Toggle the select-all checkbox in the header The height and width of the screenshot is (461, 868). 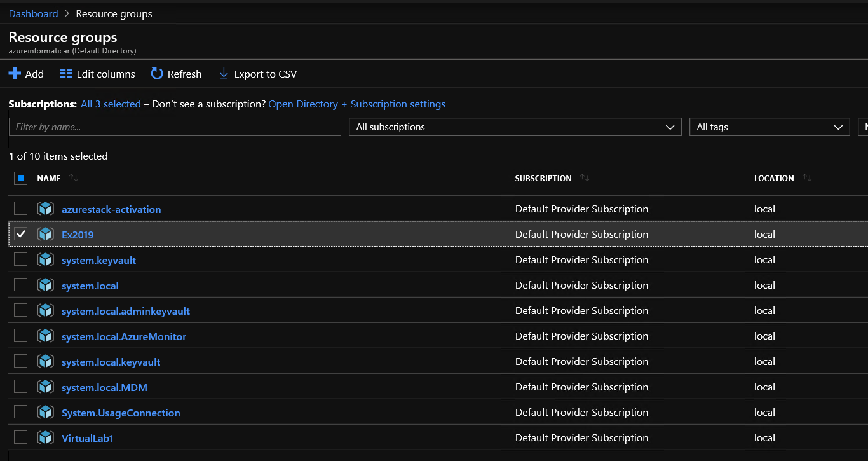(20, 178)
